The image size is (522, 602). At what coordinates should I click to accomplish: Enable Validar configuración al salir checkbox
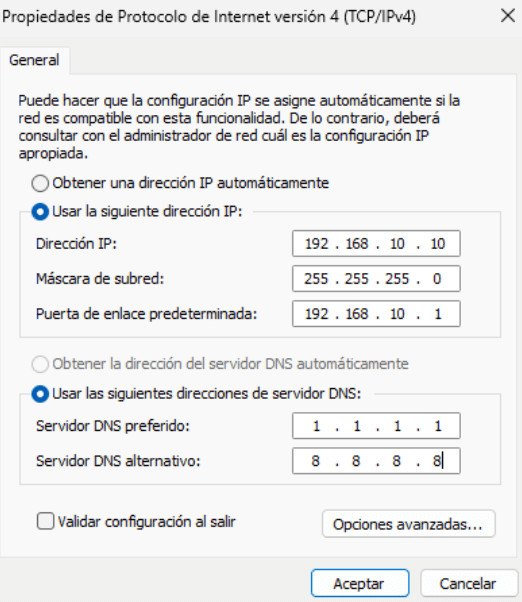(45, 521)
